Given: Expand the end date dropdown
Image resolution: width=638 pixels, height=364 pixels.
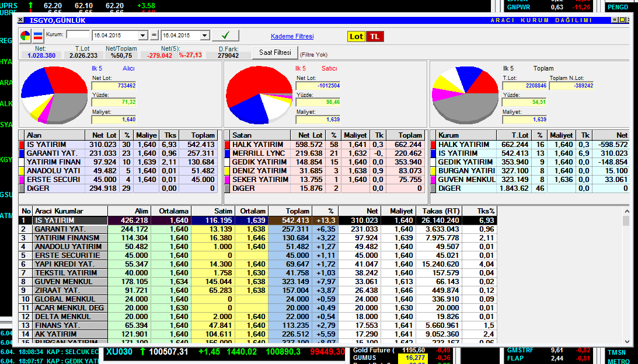Looking at the screenshot, I should pos(204,36).
